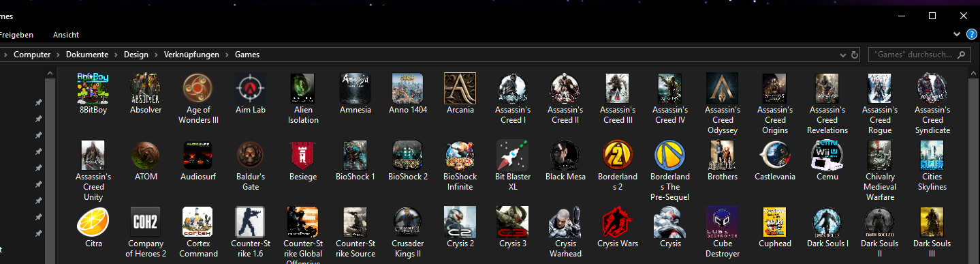
Task: Click the search magnifier icon
Action: click(962, 55)
